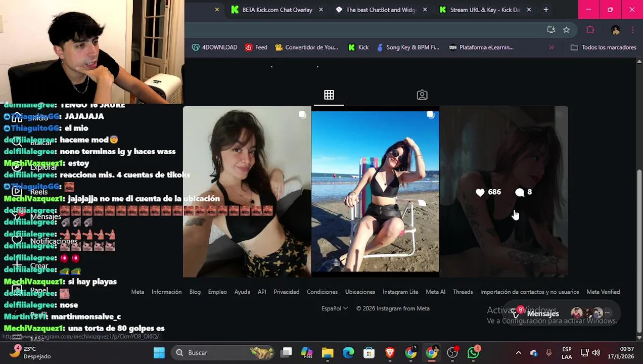The image size is (643, 364).
Task: Click the Meta Verified footer link
Action: tap(603, 292)
